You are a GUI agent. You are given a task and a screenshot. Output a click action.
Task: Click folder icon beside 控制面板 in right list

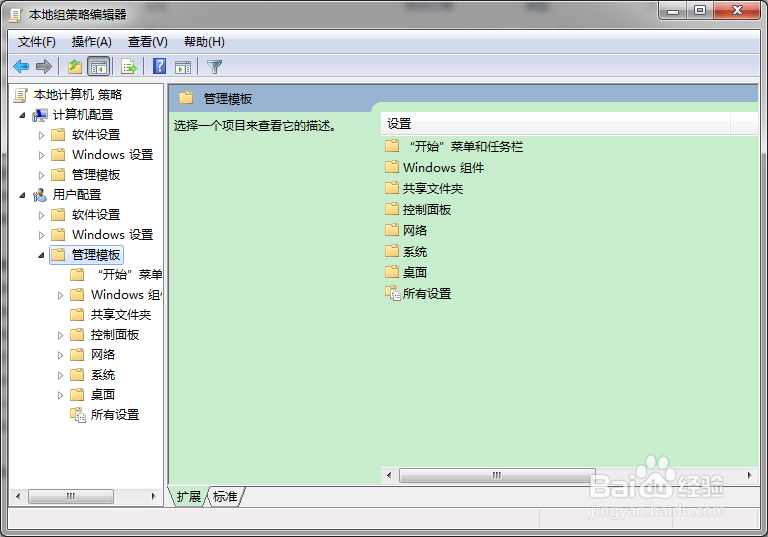(392, 209)
